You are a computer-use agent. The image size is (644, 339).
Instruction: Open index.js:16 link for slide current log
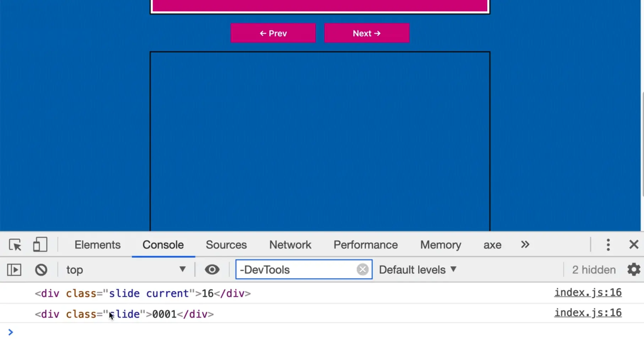588,293
